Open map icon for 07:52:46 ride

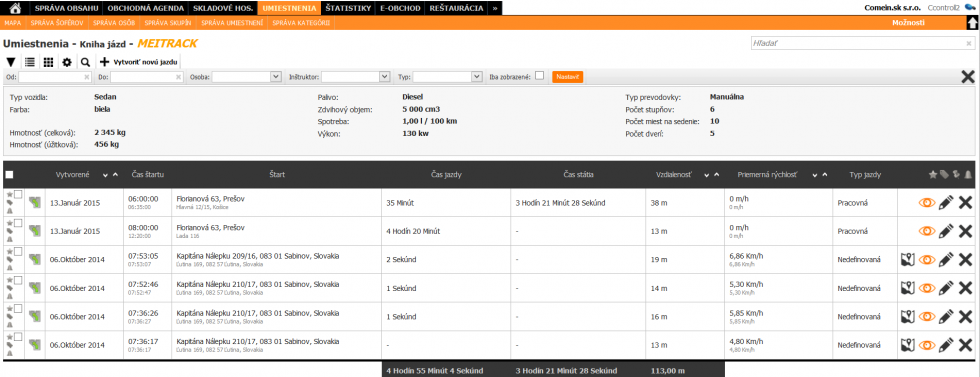click(x=908, y=288)
